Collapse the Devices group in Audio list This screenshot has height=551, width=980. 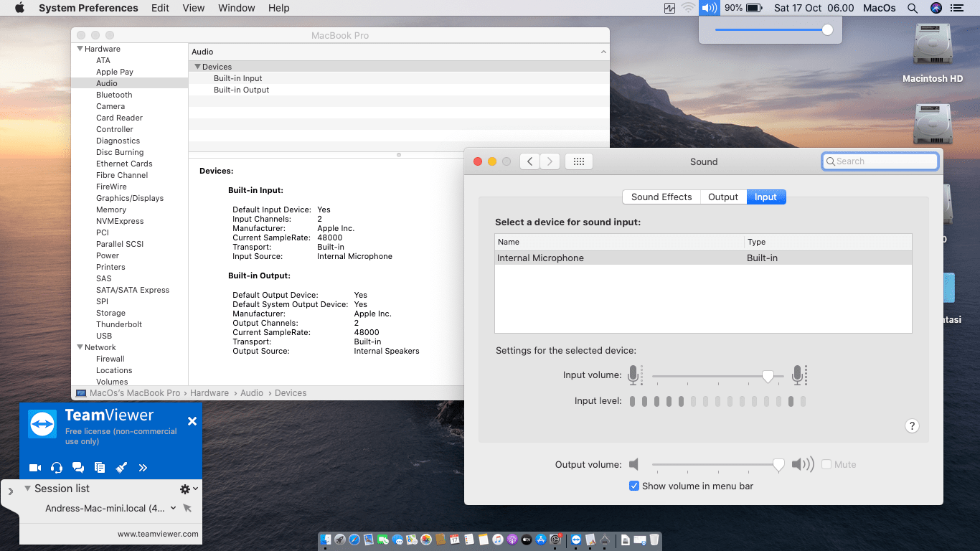tap(198, 67)
